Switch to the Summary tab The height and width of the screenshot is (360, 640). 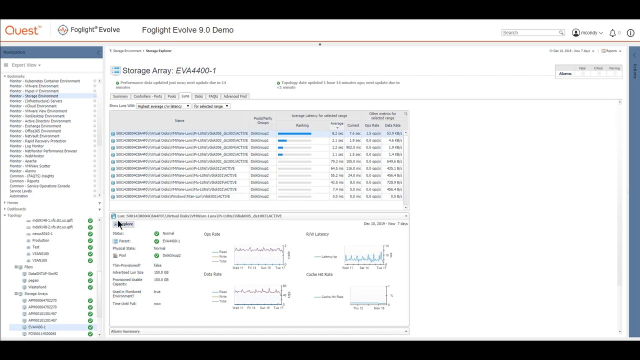coord(120,97)
